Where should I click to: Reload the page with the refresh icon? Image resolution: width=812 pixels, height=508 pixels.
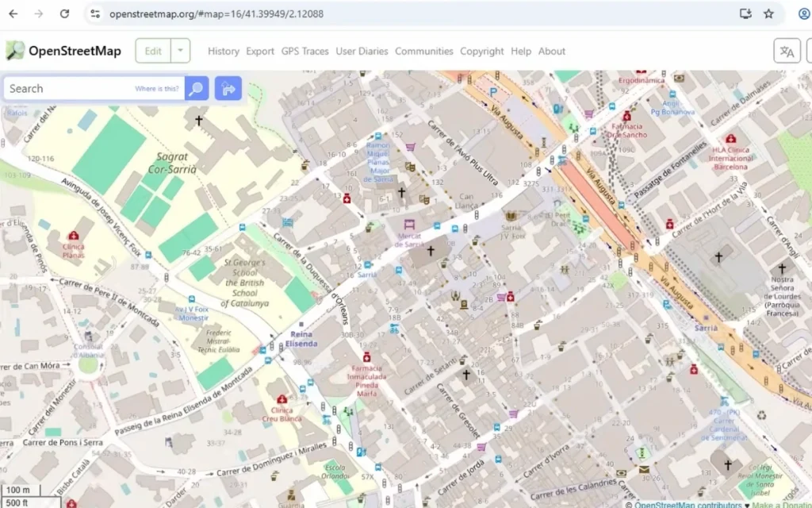65,13
